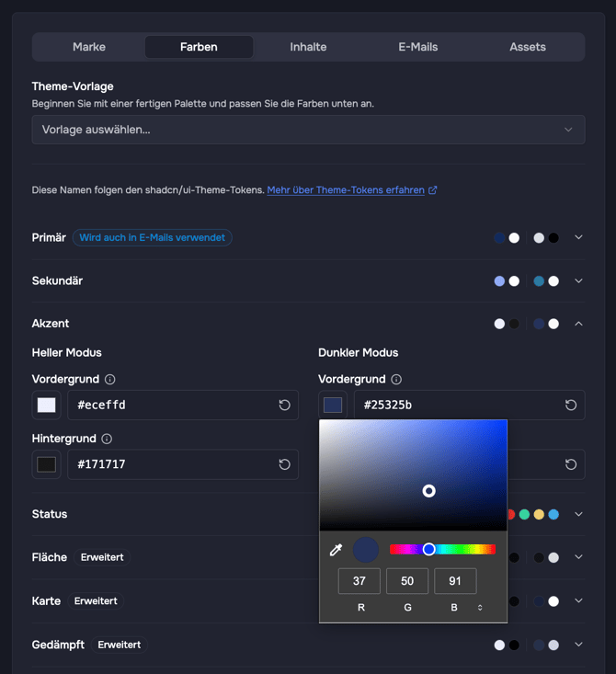The width and height of the screenshot is (616, 674).
Task: Expand the Gedämpft color section
Action: coord(578,645)
